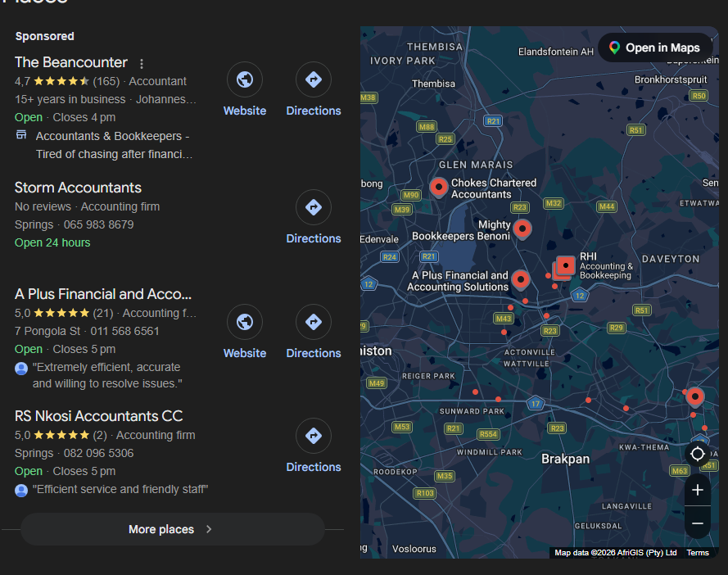Get directions icon for A Plus Financial
This screenshot has width=728, height=575.
pyautogui.click(x=314, y=322)
